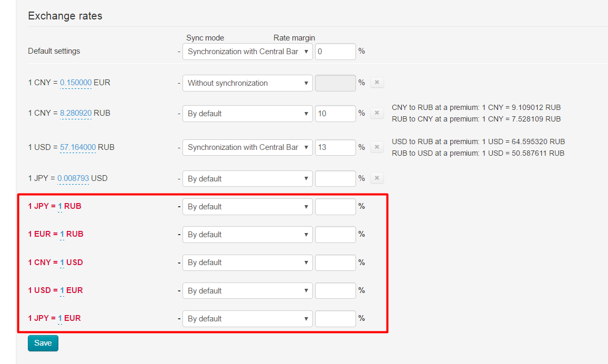Focus the Default settings rate margin field

336,52
